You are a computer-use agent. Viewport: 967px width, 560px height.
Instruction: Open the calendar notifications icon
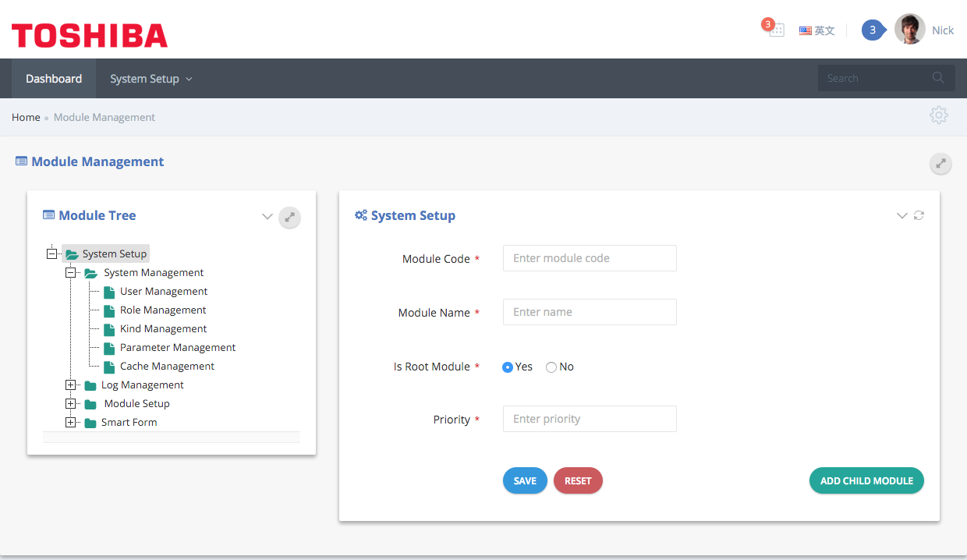(774, 30)
